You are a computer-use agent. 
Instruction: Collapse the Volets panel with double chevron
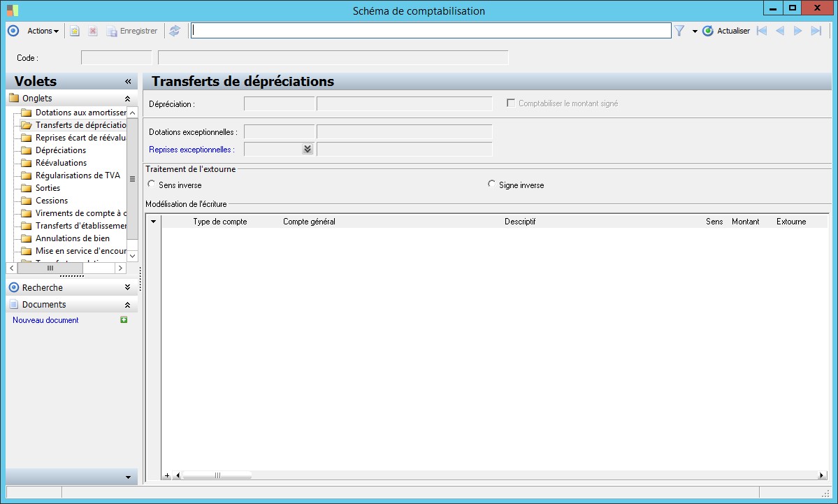pos(129,81)
